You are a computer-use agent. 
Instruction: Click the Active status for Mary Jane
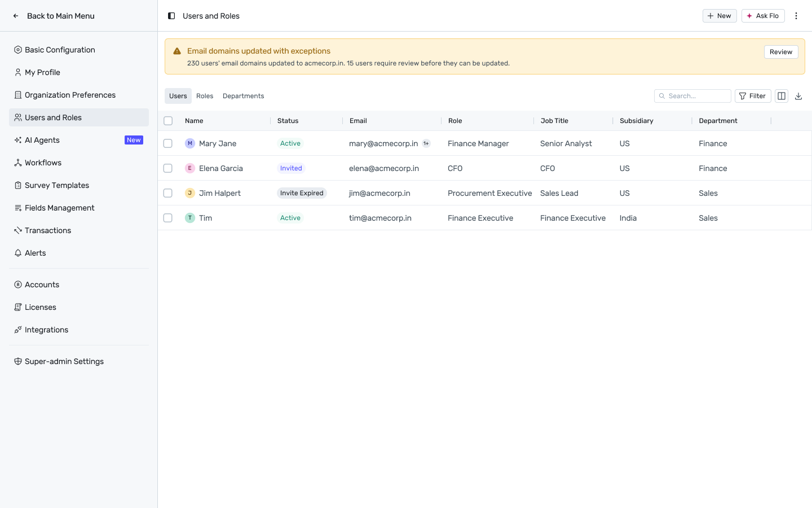coord(290,143)
